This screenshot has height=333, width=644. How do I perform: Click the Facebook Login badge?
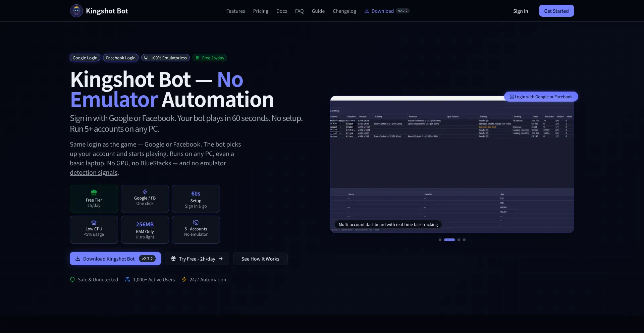121,58
